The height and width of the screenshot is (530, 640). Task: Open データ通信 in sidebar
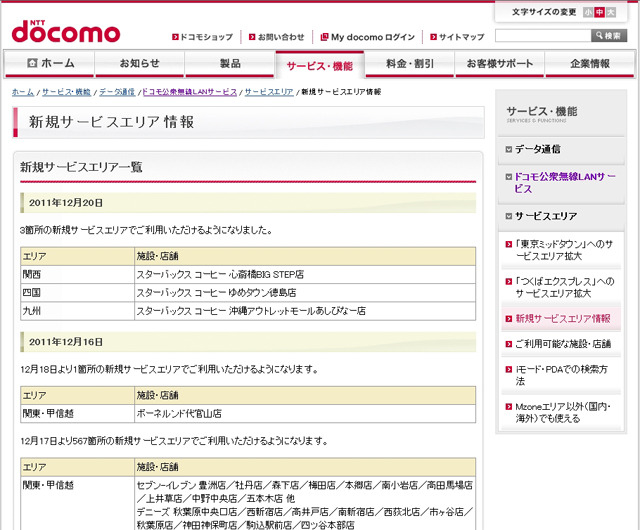[x=537, y=149]
